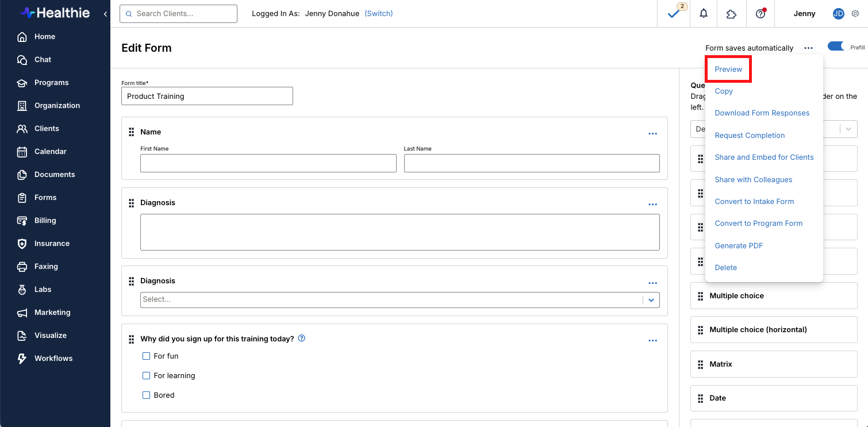Screen dimensions: 868x427
Task: Open question category dropdown arrow in right panel
Action: click(848, 129)
